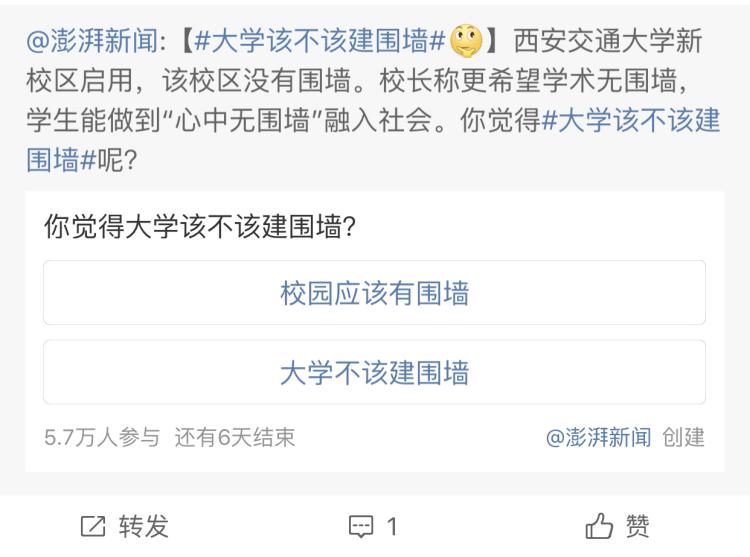Tap the 创建 label in poll footer
Screen dimensions: 750x557
click(684, 437)
